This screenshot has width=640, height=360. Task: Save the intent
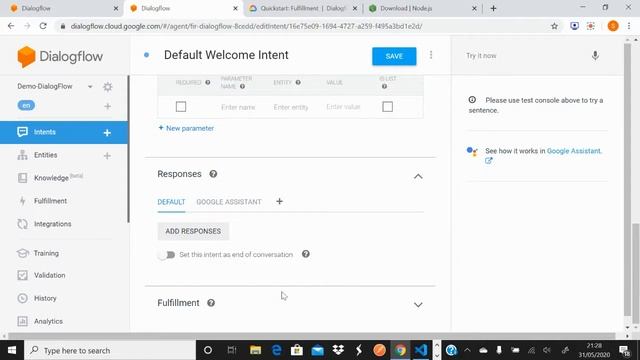394,56
